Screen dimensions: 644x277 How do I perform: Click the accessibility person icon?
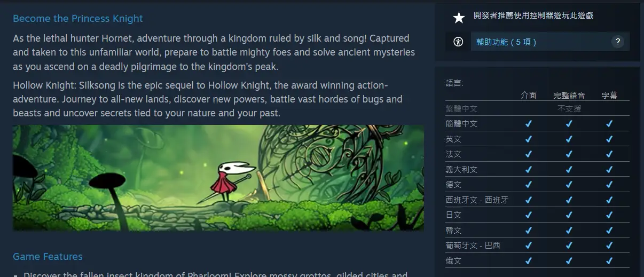[458, 42]
